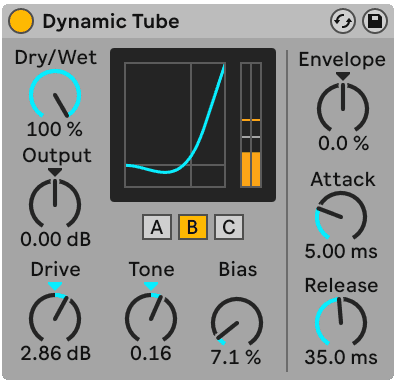This screenshot has height=384, width=398.
Task: Click the Envelope knob
Action: [343, 108]
